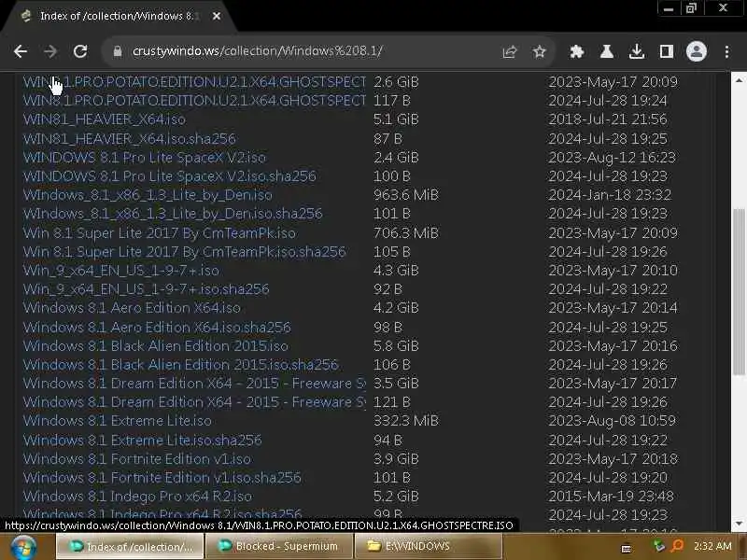Screen dimensions: 747x560
Task: Download Windows 8.1 Black Alien Edition 2015.iso
Action: point(156,345)
